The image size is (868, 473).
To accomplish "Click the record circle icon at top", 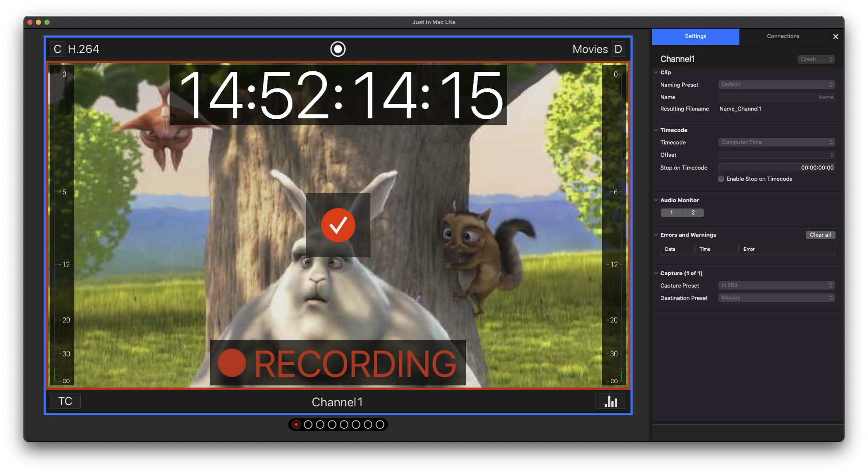I will tap(337, 49).
